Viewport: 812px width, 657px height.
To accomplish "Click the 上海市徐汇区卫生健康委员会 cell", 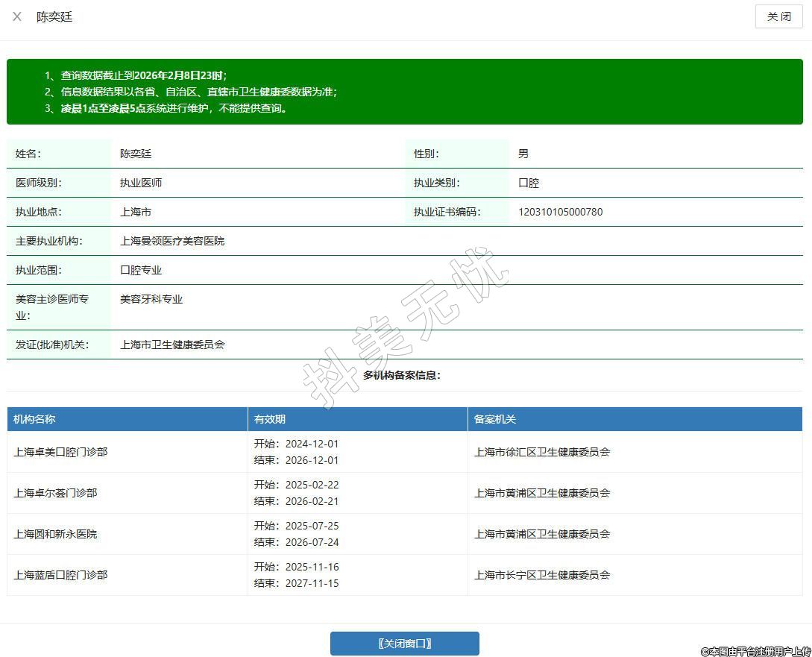I will tap(542, 452).
